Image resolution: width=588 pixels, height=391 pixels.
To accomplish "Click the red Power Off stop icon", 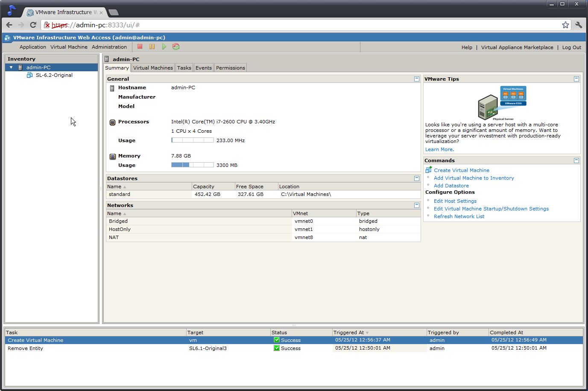I will coord(140,47).
